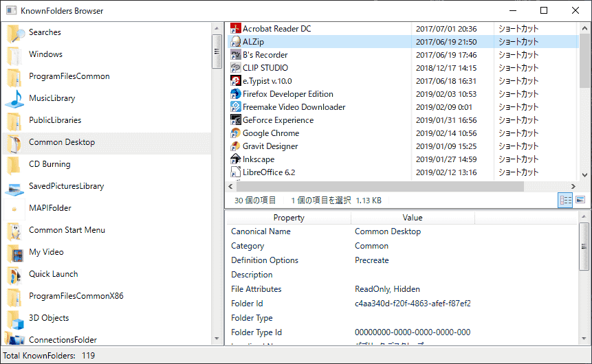Select the Firefox Developer Edition file name

coord(287,94)
